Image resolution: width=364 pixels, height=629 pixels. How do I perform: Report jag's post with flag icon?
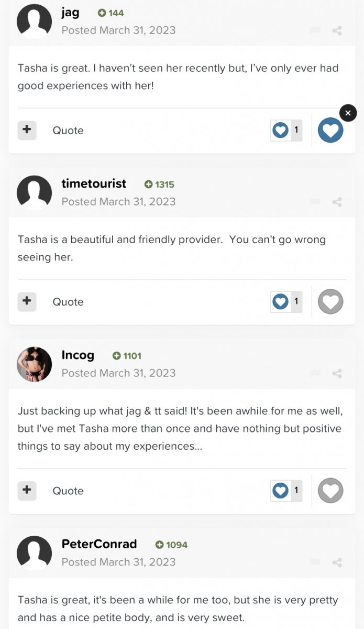pyautogui.click(x=315, y=30)
